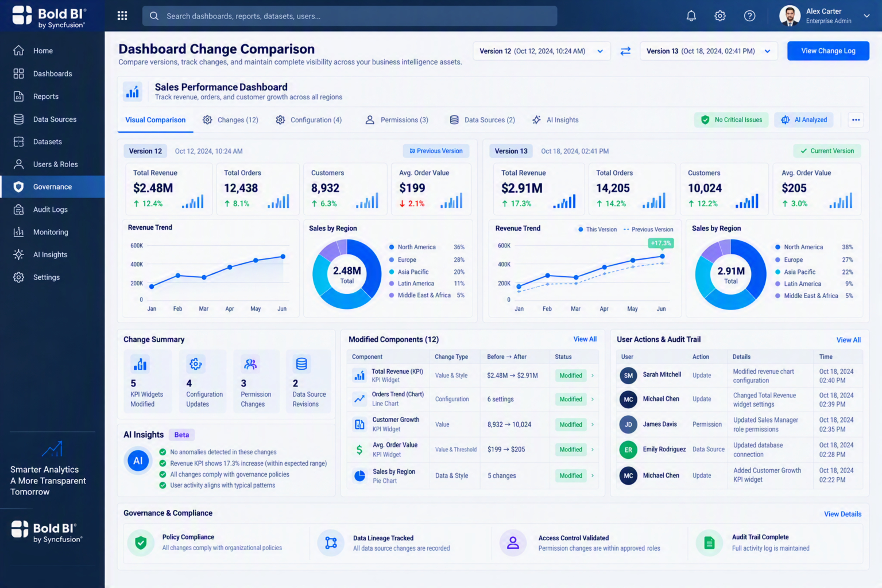This screenshot has height=588, width=882.
Task: Click the Current Version label button
Action: 827,151
